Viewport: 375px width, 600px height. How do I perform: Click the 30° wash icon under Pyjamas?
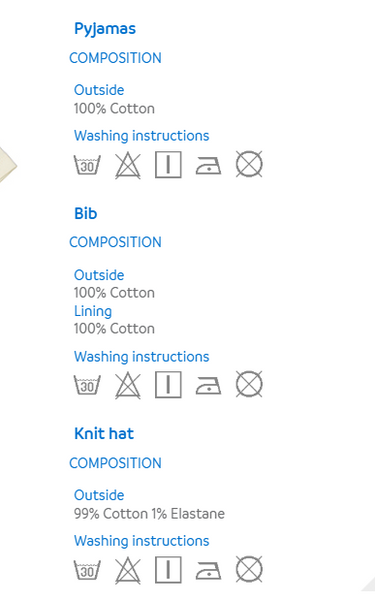(87, 165)
